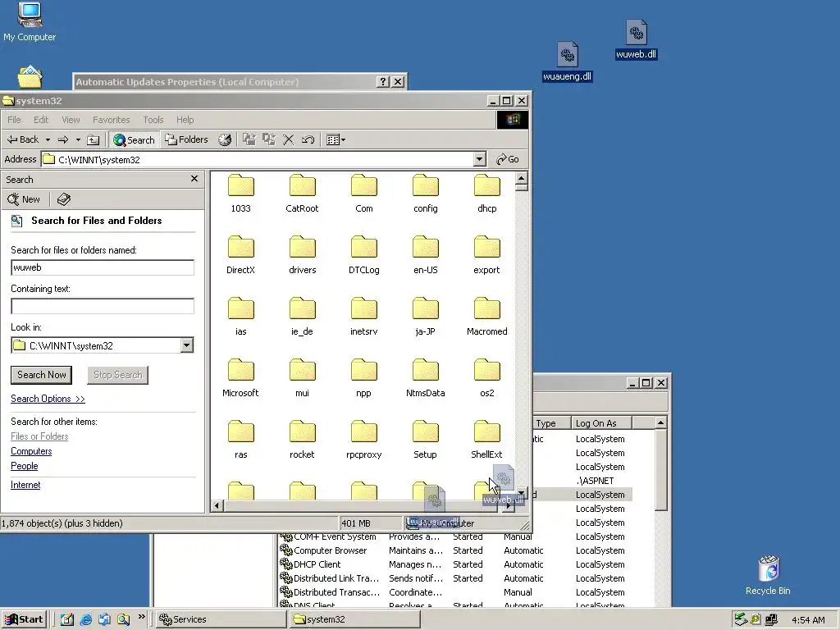840x630 pixels.
Task: Click the Move To toolbar icon
Action: (249, 139)
